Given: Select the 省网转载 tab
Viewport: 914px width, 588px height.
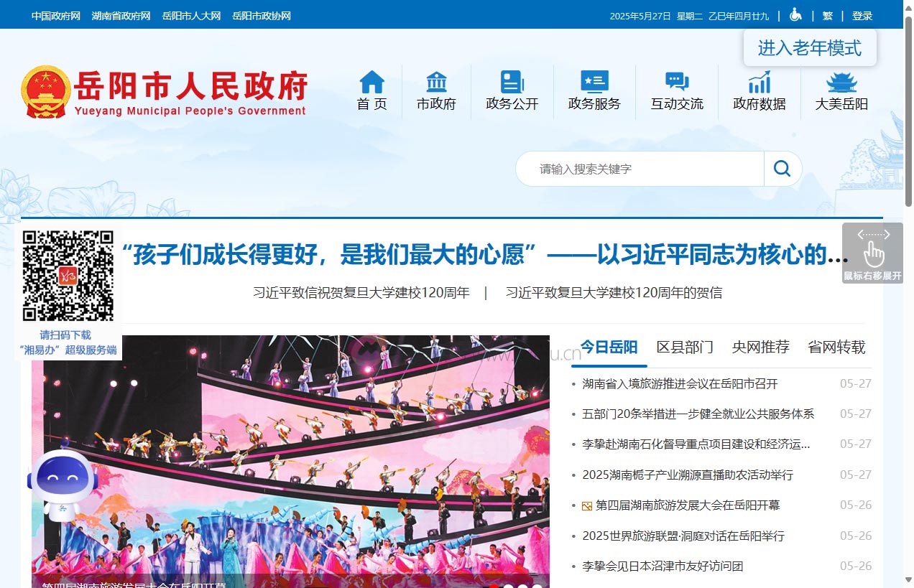Looking at the screenshot, I should pyautogui.click(x=836, y=347).
